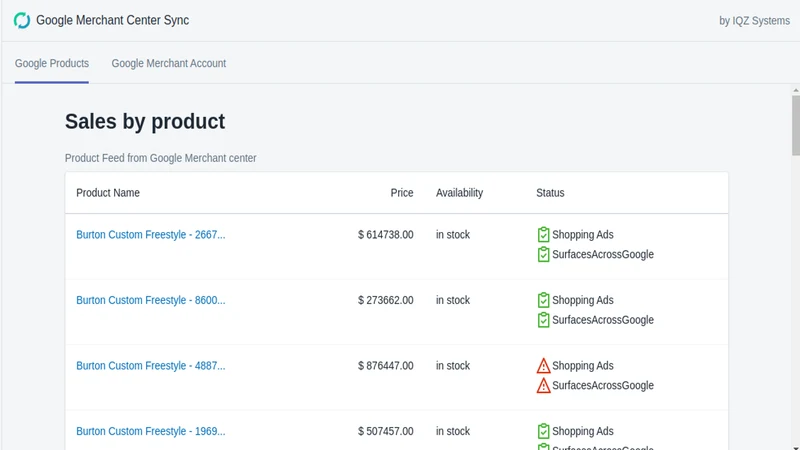Click approved SurfacesAcrossGoogle icon for $273662.00 row

tap(543, 320)
